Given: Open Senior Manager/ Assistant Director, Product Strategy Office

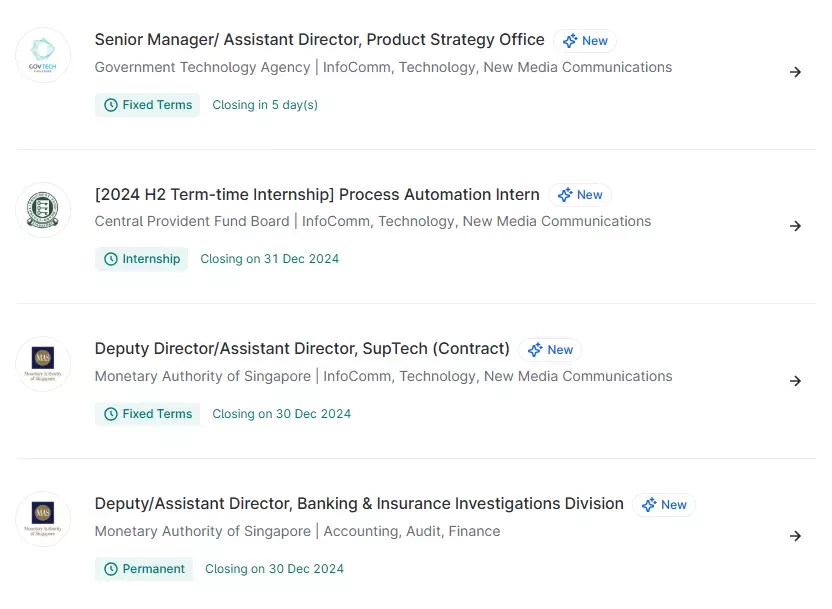Looking at the screenshot, I should (319, 40).
